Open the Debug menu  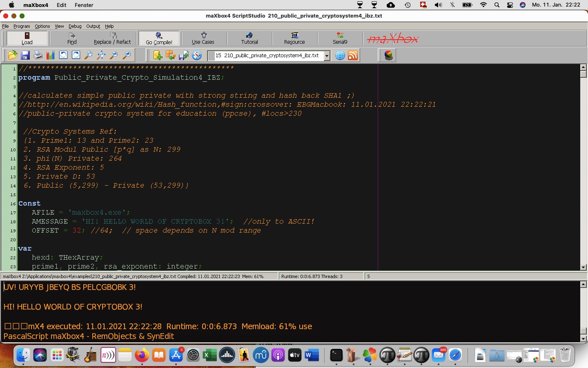(x=75, y=26)
